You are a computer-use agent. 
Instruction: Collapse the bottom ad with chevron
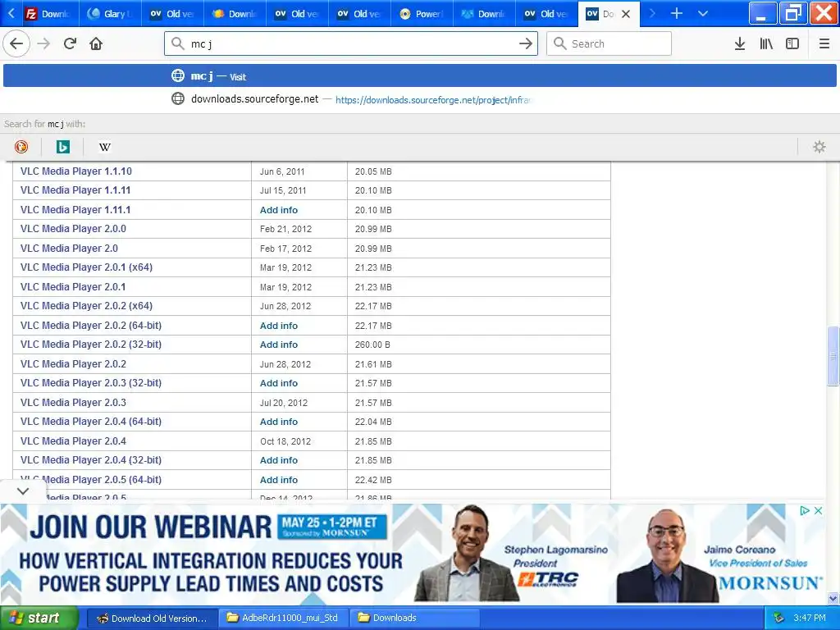coord(23,491)
